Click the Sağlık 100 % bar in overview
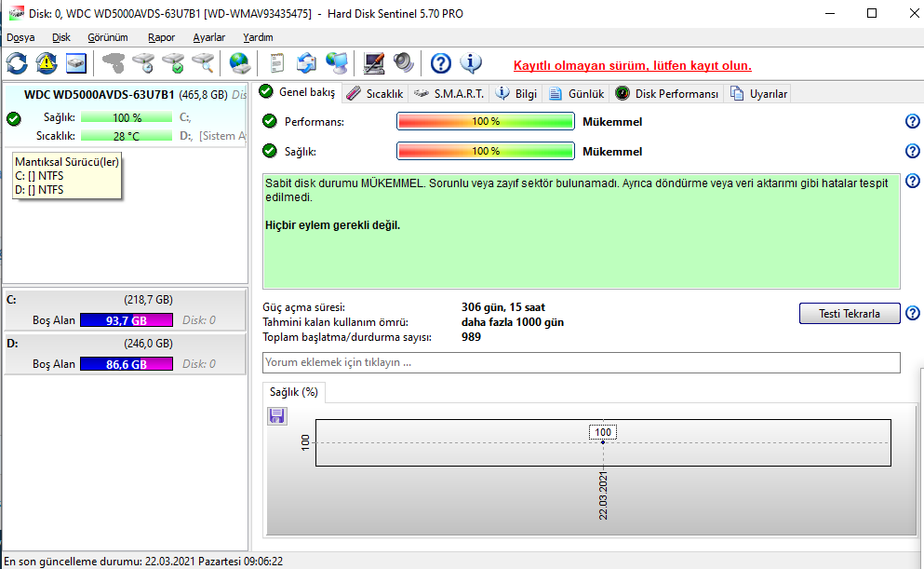The width and height of the screenshot is (924, 569). click(486, 151)
